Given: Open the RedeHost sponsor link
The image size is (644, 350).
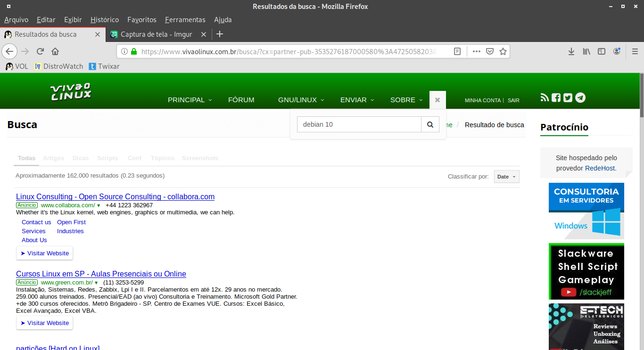Looking at the screenshot, I should pyautogui.click(x=600, y=168).
